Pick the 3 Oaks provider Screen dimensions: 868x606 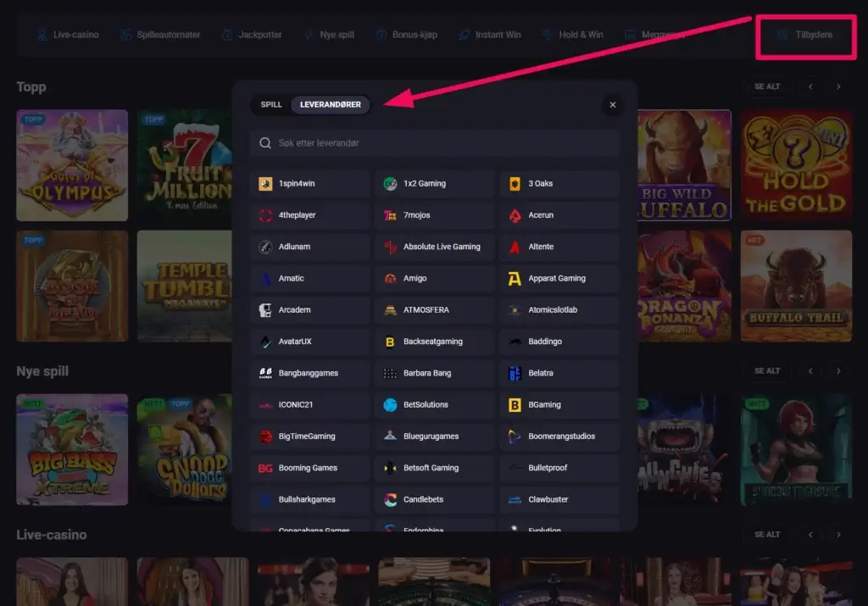pos(559,184)
